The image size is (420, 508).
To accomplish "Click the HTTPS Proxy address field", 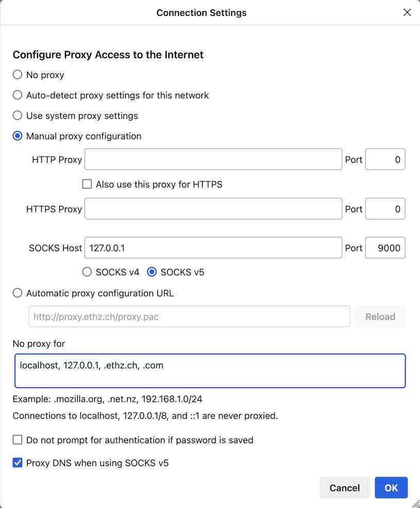I will pyautogui.click(x=213, y=209).
